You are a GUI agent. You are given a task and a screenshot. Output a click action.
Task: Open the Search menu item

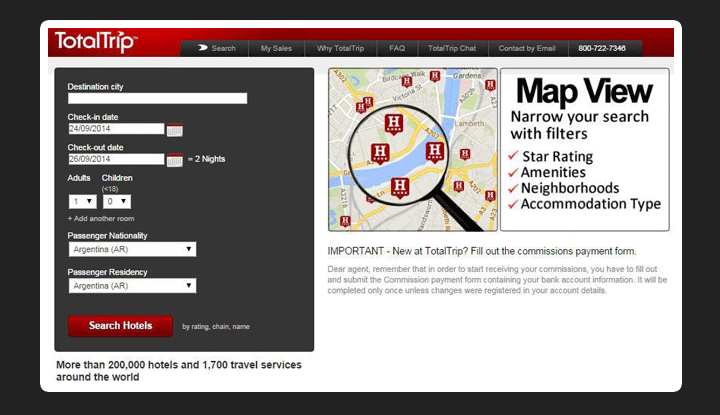[223, 48]
